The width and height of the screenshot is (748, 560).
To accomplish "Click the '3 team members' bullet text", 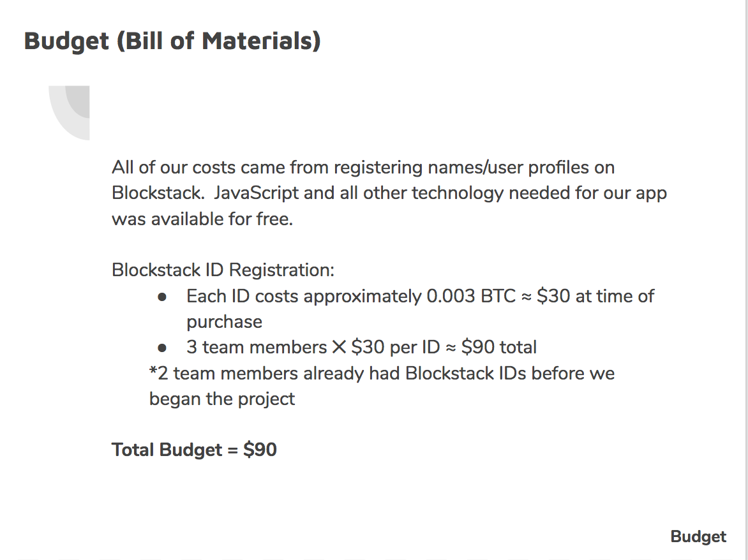I will point(257,348).
